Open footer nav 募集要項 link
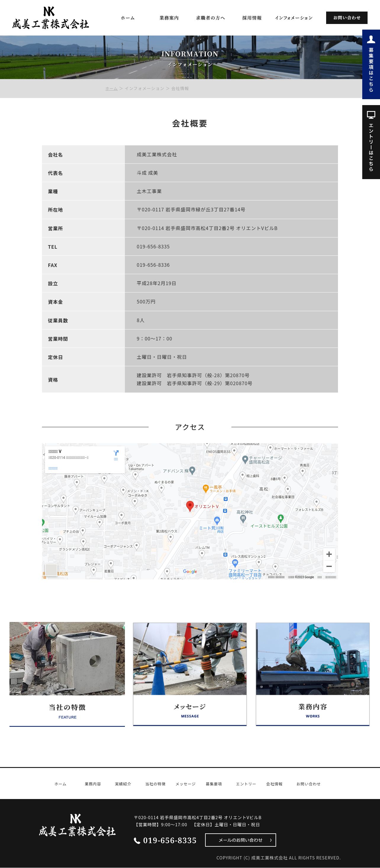The height and width of the screenshot is (868, 380). click(214, 784)
